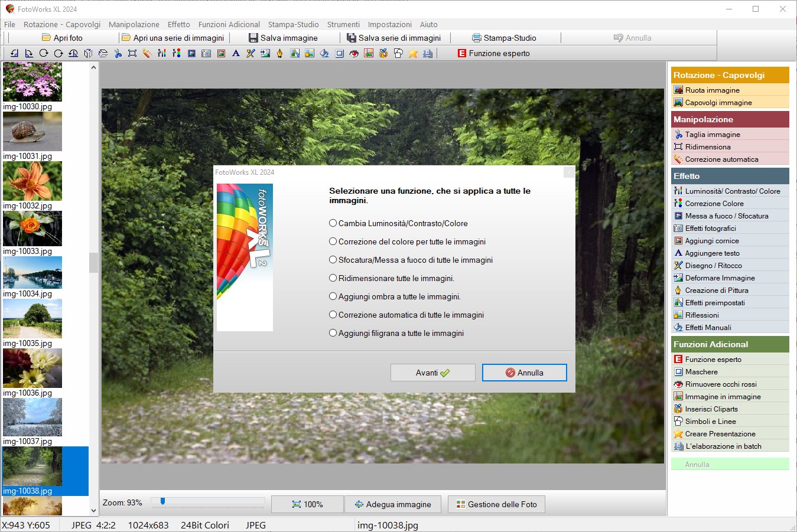This screenshot has width=797, height=532.
Task: Open Messa a fuoco / Sfocatura panel entry
Action: tap(730, 216)
